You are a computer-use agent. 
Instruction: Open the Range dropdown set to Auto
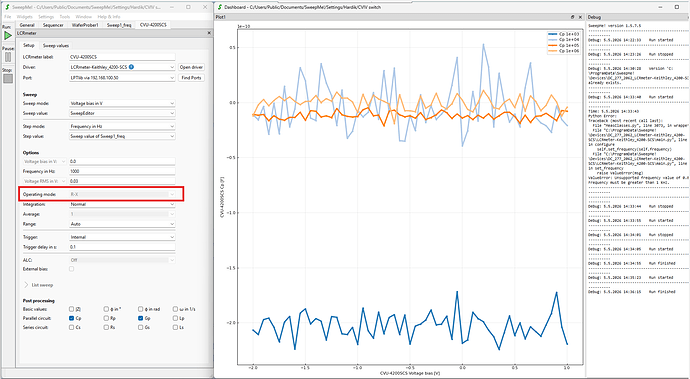[122, 224]
